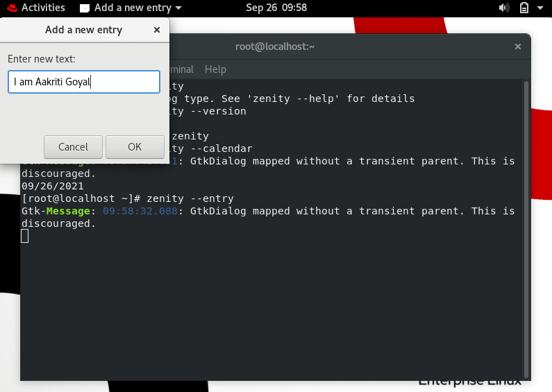Click the '--version' text in the terminal
Viewport: 552px width, 392px height.
(218, 111)
